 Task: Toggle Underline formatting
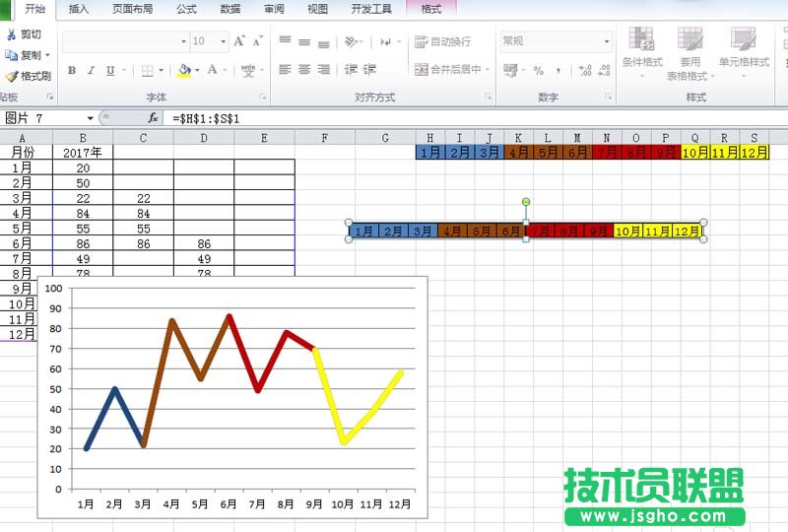pos(110,70)
